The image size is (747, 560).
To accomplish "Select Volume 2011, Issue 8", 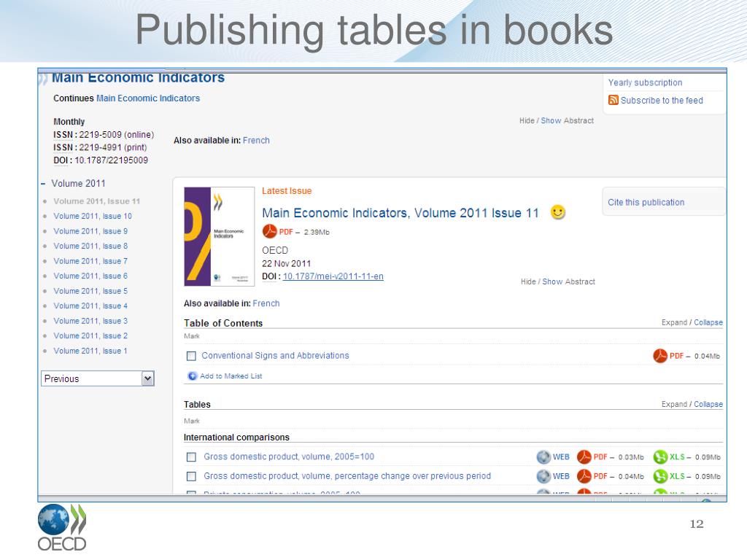I will [90, 246].
